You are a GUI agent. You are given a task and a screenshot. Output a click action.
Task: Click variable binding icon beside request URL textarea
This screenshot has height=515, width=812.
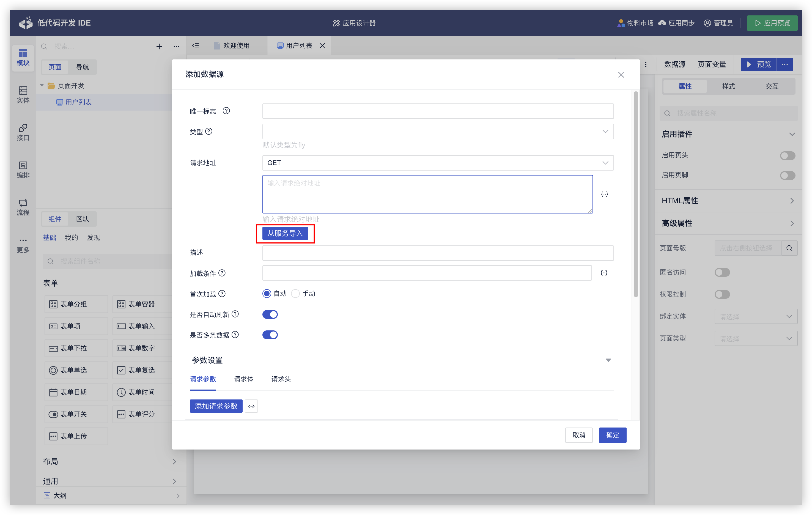click(x=604, y=194)
